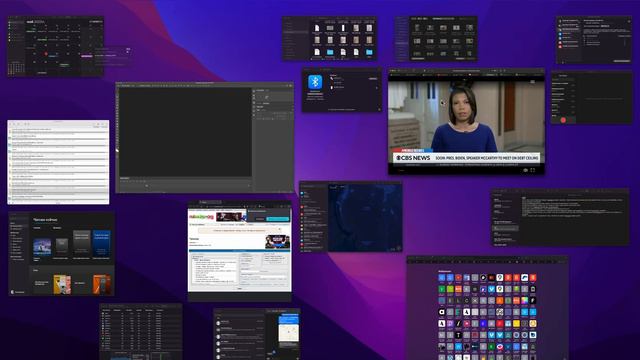This screenshot has height=360, width=640.
Task: Open the dark text document window
Action: point(560,217)
